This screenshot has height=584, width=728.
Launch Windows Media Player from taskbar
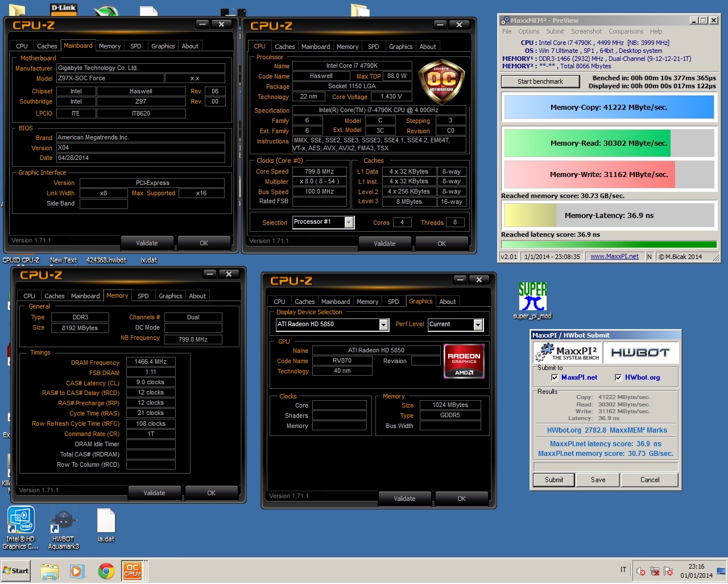77,571
